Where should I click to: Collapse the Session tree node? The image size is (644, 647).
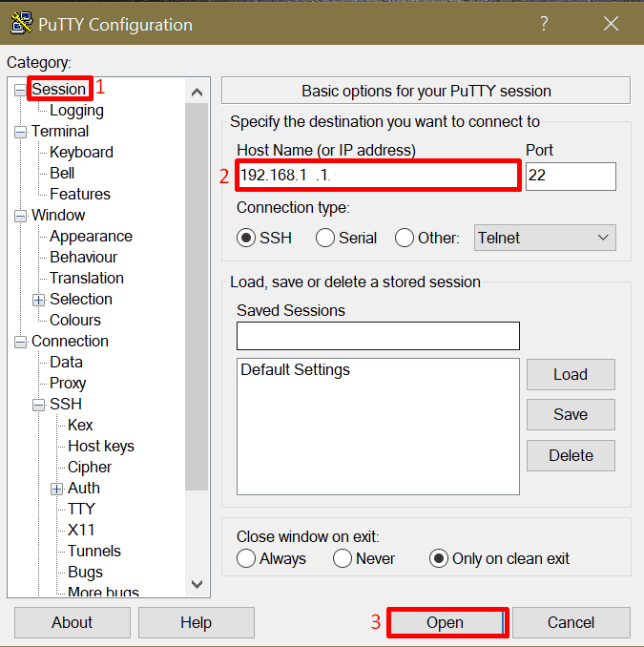click(20, 90)
